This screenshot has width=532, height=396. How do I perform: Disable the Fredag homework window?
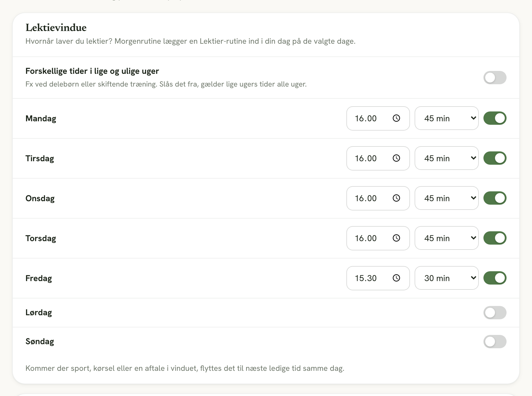click(495, 278)
